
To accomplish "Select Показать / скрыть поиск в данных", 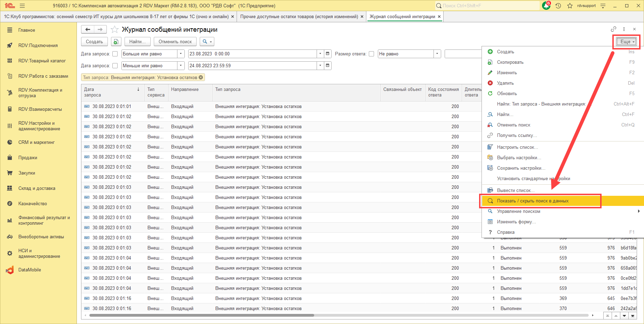I will click(532, 201).
